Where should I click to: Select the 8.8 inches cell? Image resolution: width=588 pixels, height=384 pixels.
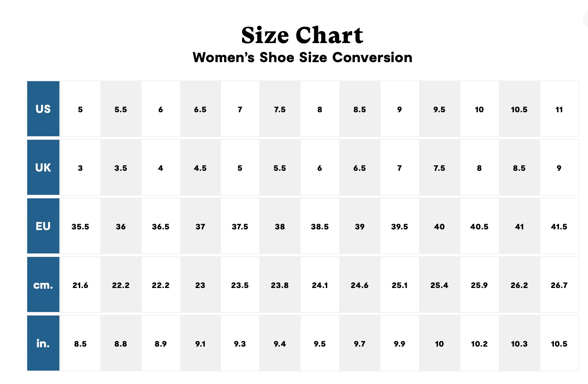[x=121, y=343]
